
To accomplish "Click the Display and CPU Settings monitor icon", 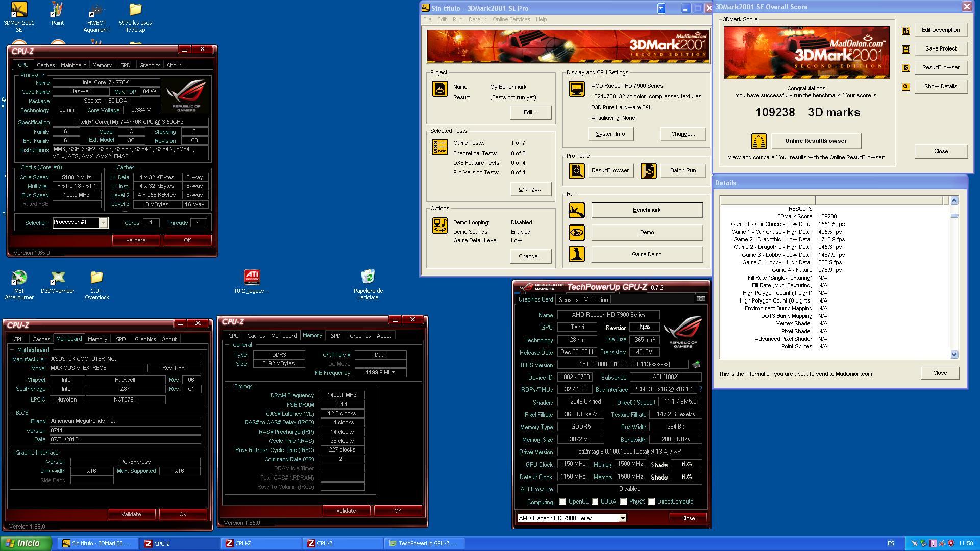I will [577, 89].
